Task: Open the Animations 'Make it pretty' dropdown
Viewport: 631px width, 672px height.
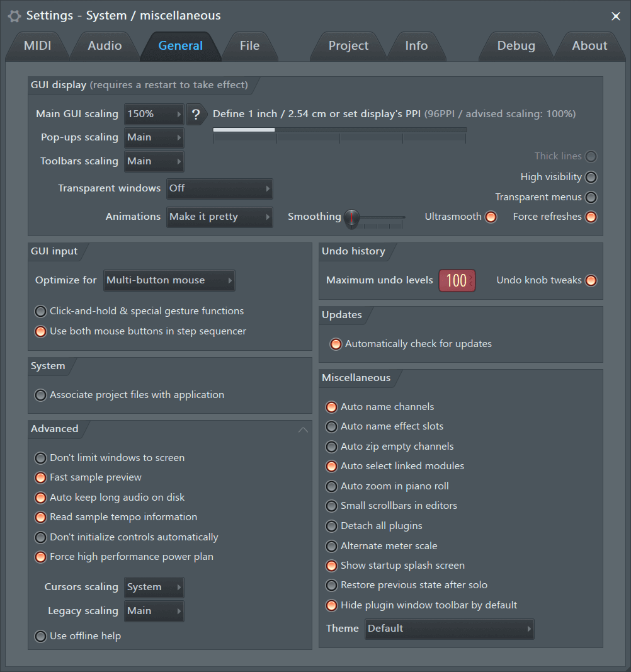Action: (220, 217)
